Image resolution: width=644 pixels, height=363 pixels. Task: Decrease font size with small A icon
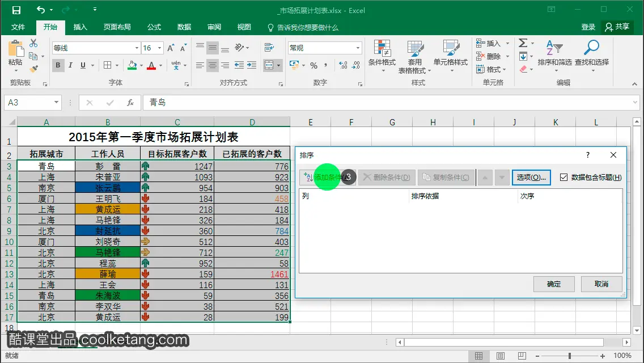(x=183, y=48)
